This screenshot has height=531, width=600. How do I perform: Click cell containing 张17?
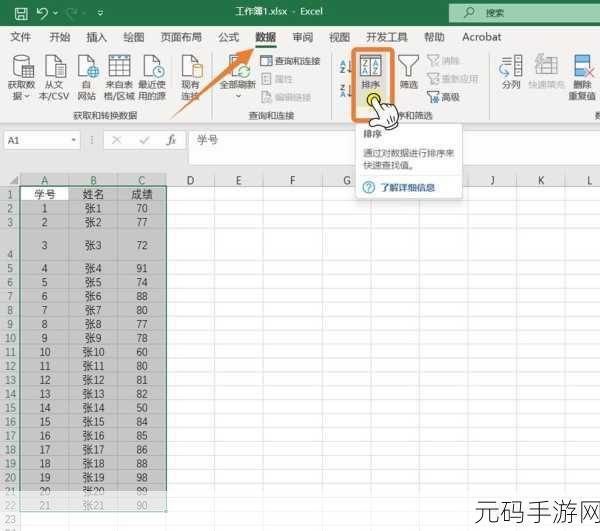[x=93, y=450]
